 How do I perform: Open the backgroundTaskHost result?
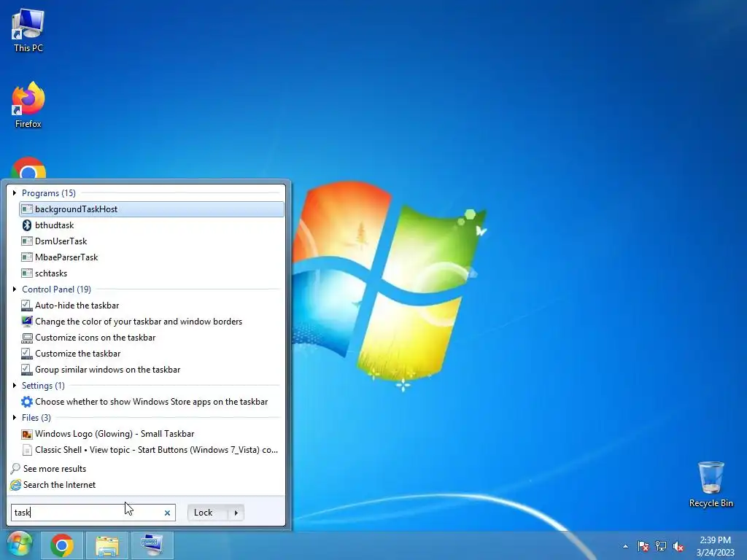[x=152, y=209]
